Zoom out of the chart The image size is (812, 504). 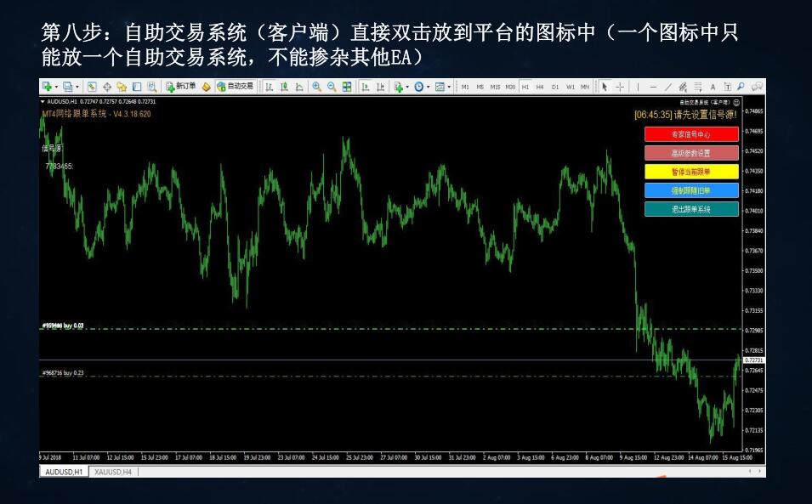point(332,86)
